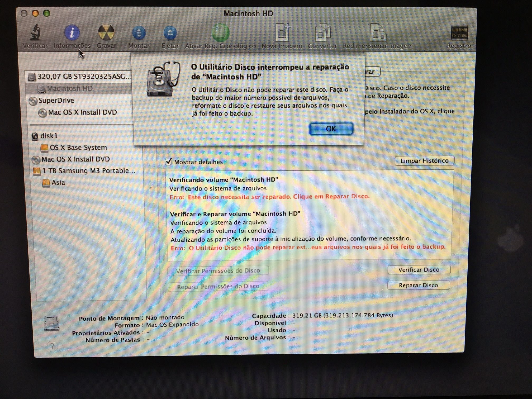532x399 pixels.
Task: Select disk1 in the sidebar
Action: click(x=44, y=136)
